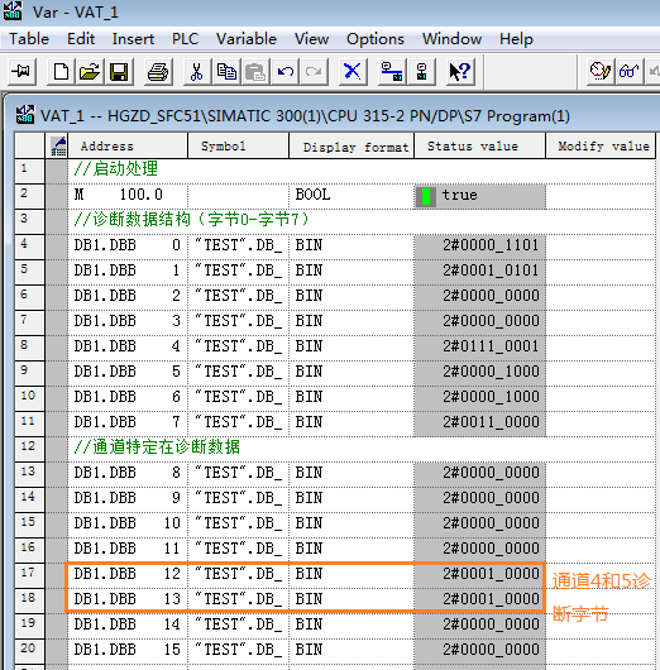The image size is (660, 670).
Task: Redo the last action
Action: [314, 71]
